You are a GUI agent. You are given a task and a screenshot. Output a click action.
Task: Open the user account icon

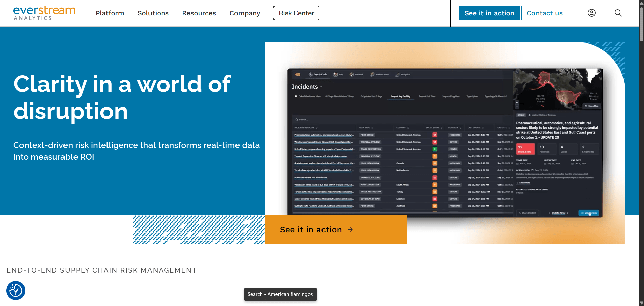(x=592, y=13)
